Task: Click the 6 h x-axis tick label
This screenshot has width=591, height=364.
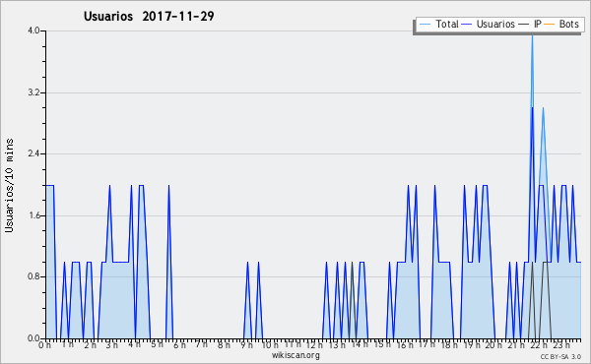Action: pyautogui.click(x=179, y=344)
